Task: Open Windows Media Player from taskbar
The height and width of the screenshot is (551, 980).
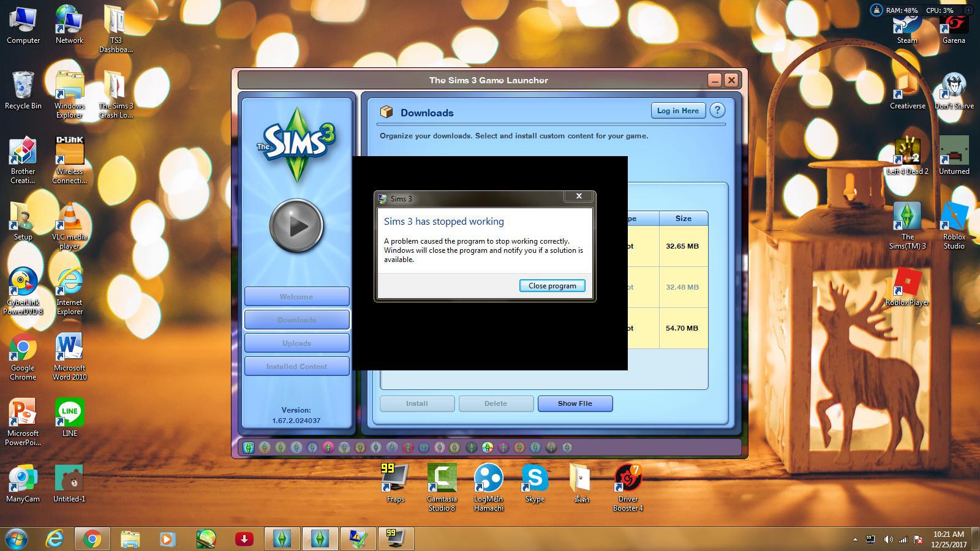Action: 167,539
